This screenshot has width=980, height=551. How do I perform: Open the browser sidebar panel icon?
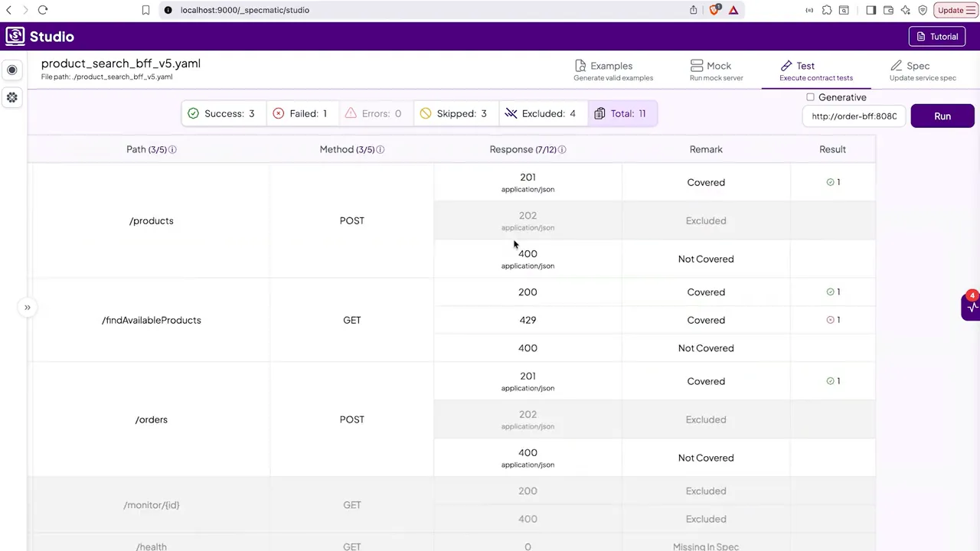click(x=871, y=10)
